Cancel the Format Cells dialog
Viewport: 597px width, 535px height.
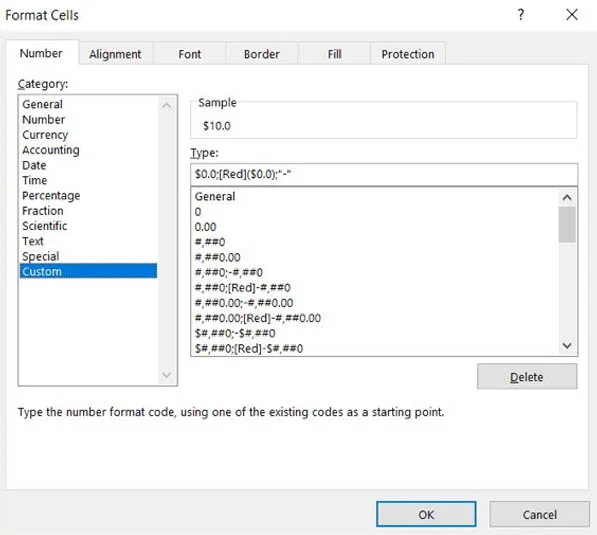coord(540,514)
